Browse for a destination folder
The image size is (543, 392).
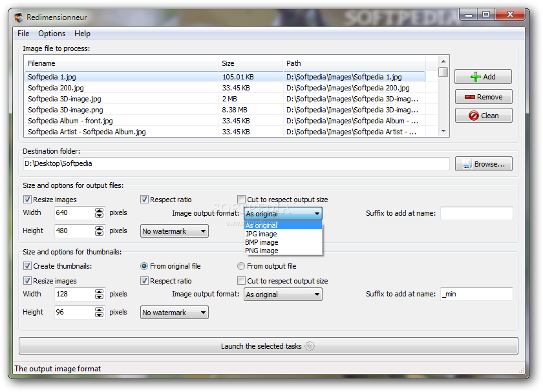pos(484,164)
